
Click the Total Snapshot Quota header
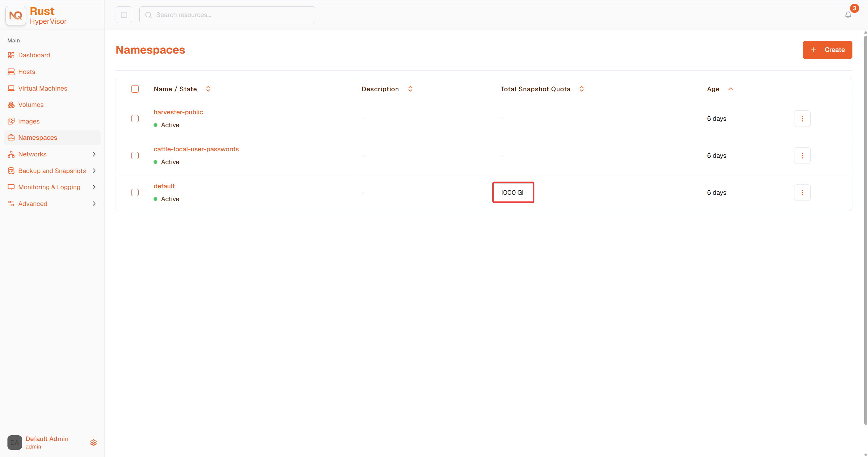click(x=535, y=89)
